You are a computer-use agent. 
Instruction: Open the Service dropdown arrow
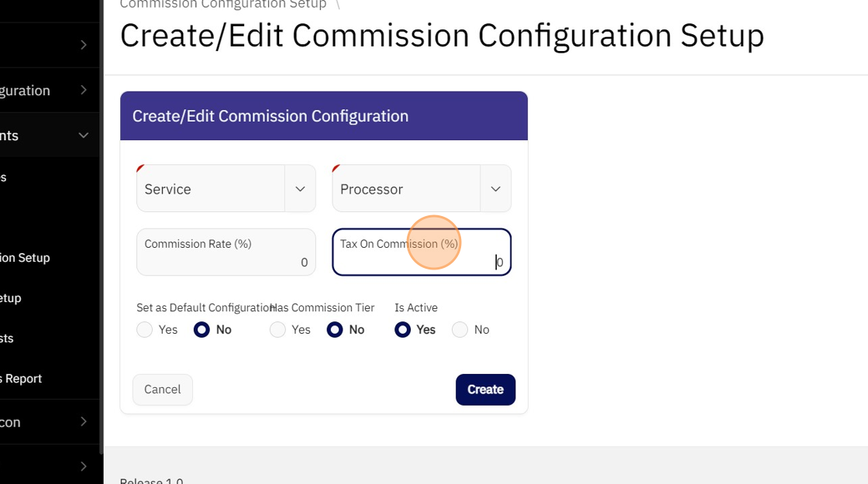pos(300,189)
